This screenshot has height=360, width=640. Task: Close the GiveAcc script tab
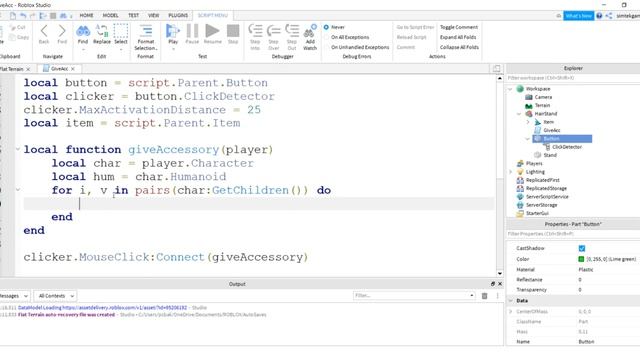(x=73, y=69)
